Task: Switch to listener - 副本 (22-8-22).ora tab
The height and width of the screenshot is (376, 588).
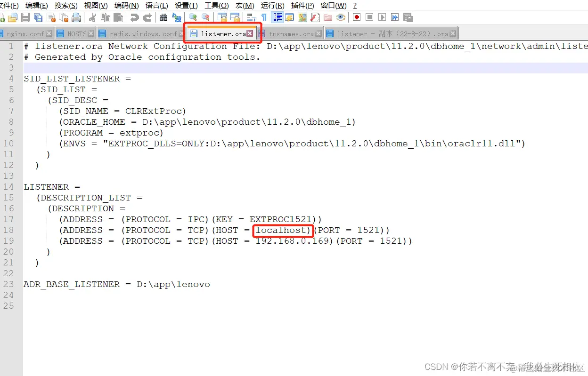Action: [x=392, y=34]
